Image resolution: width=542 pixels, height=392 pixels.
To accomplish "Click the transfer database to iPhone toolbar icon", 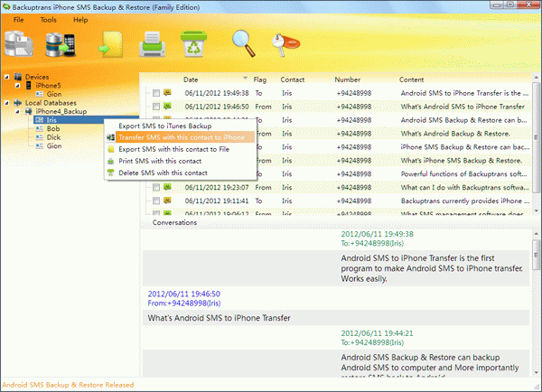I will click(x=61, y=44).
